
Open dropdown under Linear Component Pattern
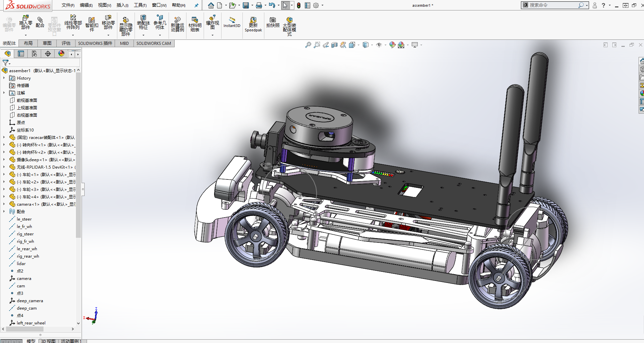[x=73, y=35]
